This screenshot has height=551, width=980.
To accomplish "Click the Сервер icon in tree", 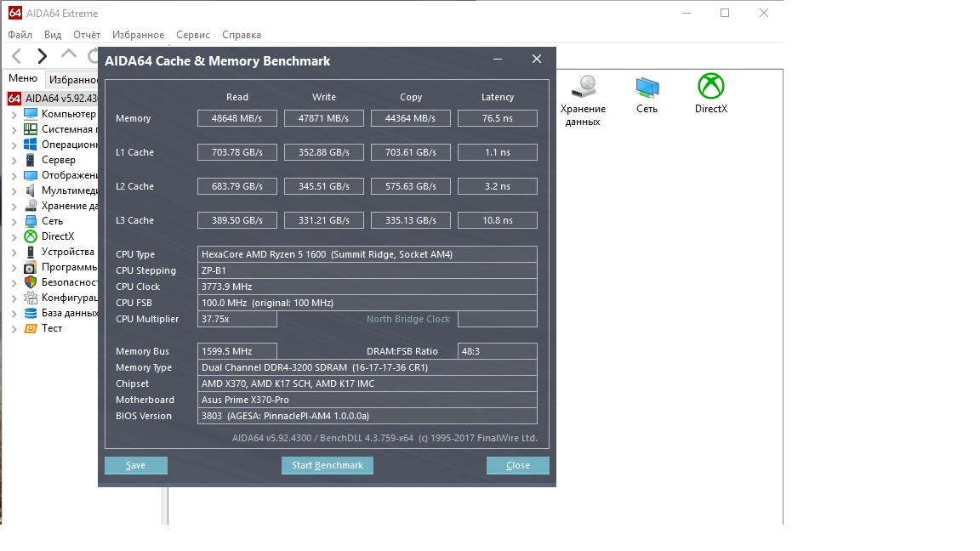I will (30, 160).
